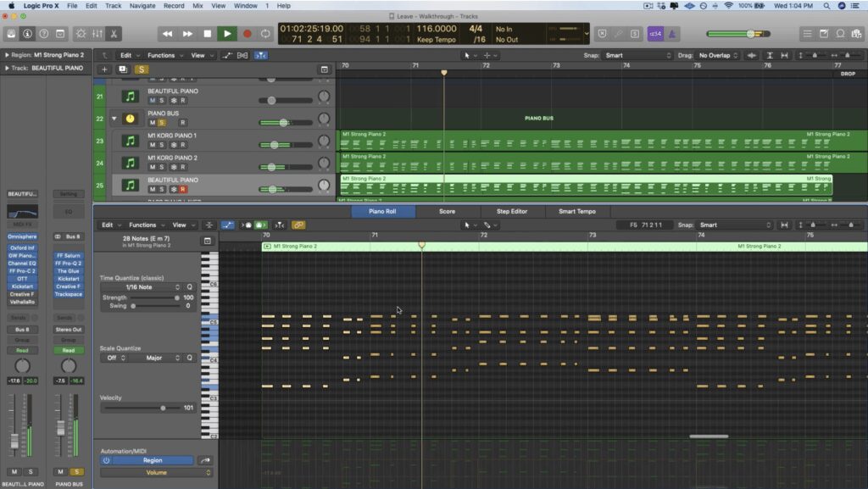Open Time Quantize 1/16 Note dropdown
The width and height of the screenshot is (868, 489).
point(142,287)
